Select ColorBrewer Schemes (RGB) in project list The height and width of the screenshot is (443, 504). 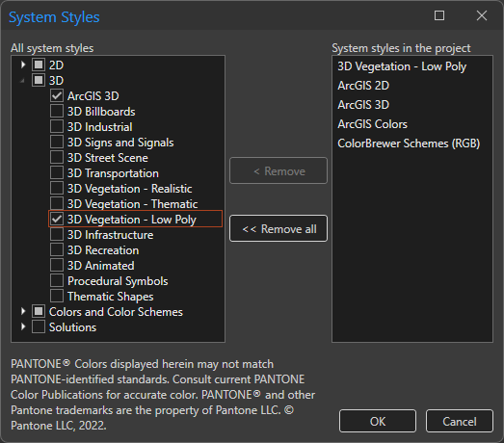click(409, 143)
